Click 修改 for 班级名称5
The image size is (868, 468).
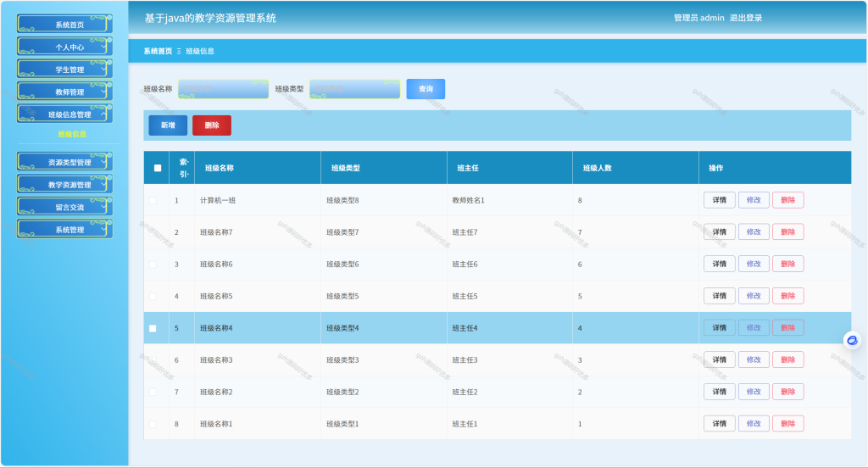[754, 296]
